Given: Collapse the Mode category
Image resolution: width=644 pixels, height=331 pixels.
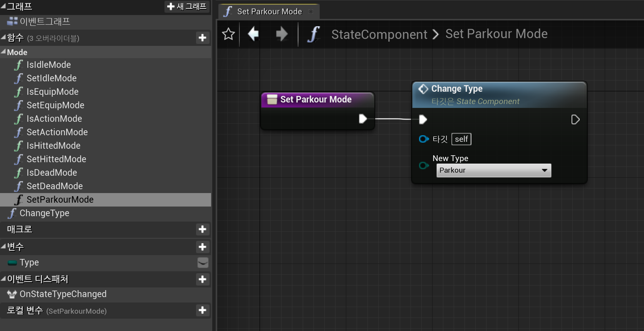Looking at the screenshot, I should pyautogui.click(x=3, y=52).
